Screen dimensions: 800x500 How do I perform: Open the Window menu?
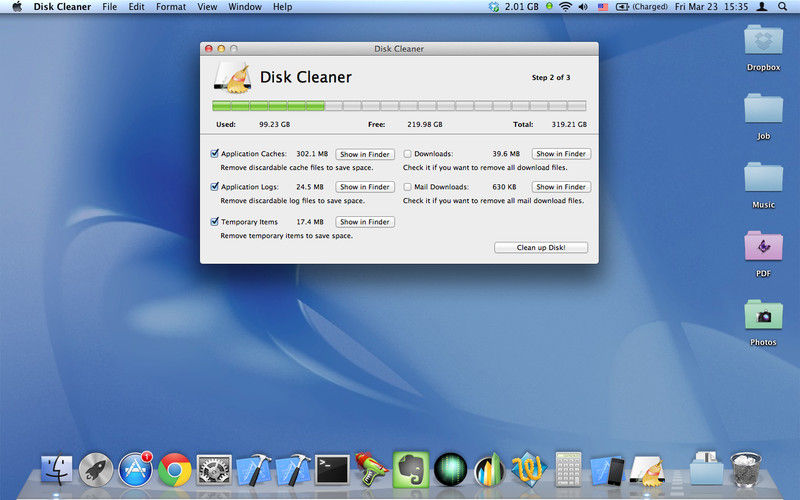[245, 7]
